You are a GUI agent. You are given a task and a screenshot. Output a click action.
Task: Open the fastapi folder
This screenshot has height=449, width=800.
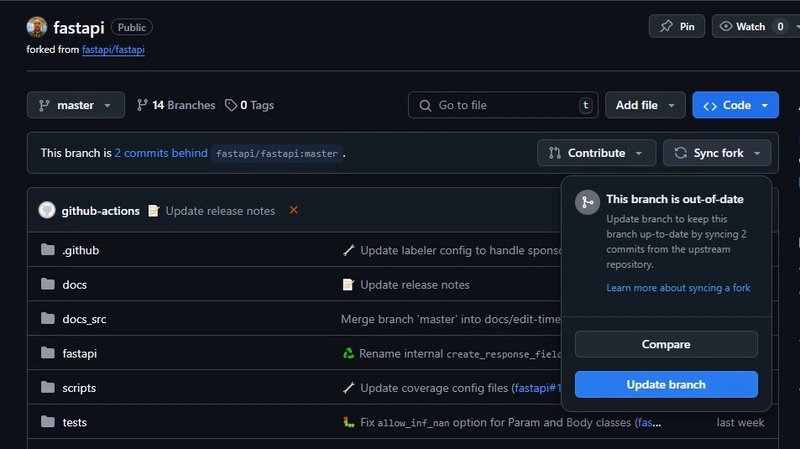[80, 353]
